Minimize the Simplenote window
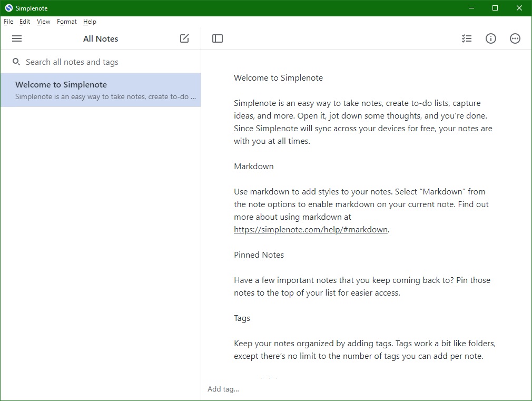The width and height of the screenshot is (532, 401). click(x=471, y=8)
